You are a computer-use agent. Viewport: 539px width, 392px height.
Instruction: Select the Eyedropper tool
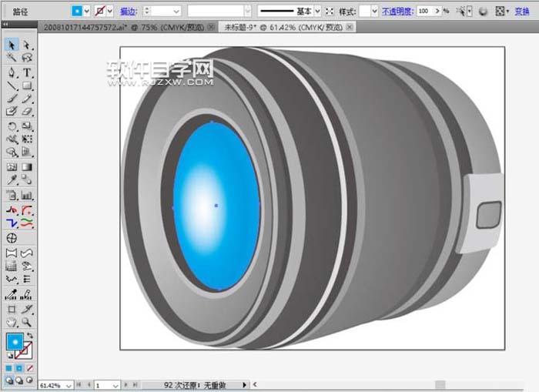click(x=12, y=180)
